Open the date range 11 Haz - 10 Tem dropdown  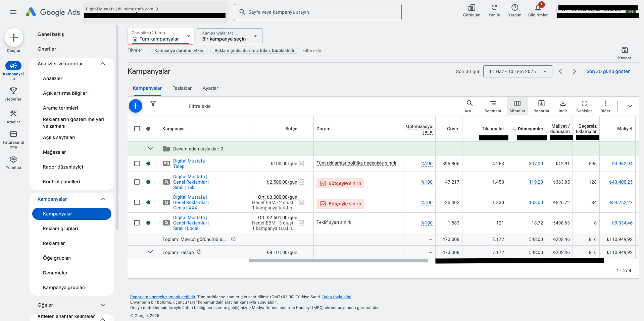point(517,71)
